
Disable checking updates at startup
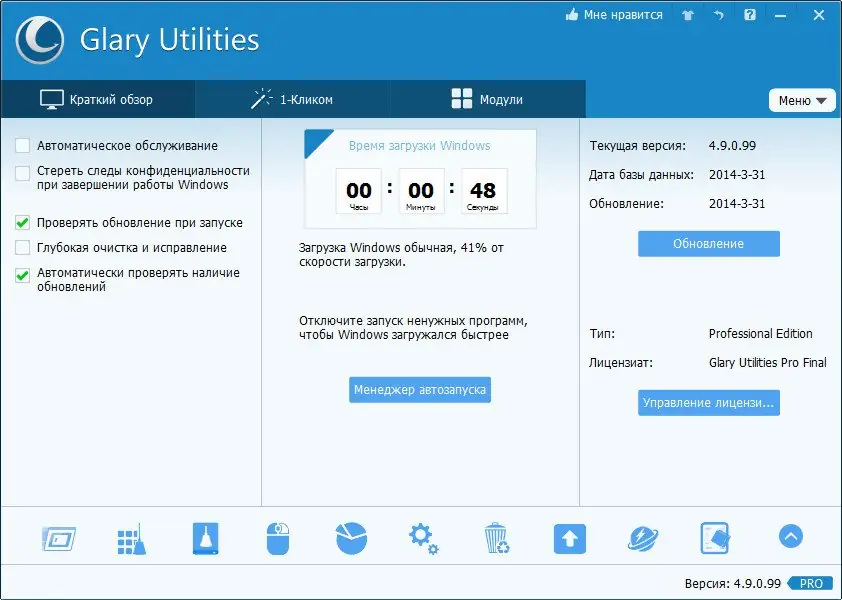tap(22, 222)
